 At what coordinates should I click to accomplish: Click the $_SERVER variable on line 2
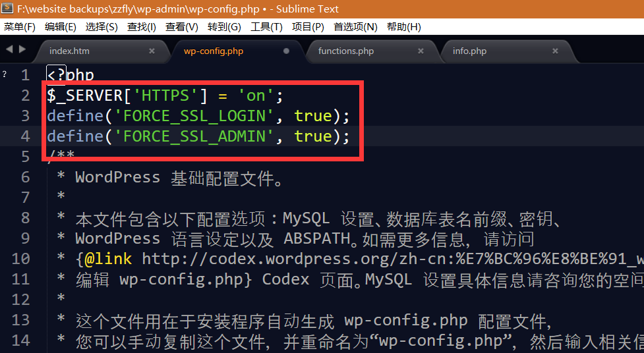click(85, 95)
